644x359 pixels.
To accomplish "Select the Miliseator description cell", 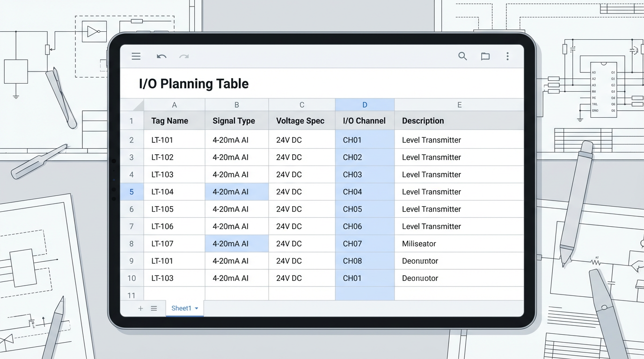I will click(x=459, y=244).
